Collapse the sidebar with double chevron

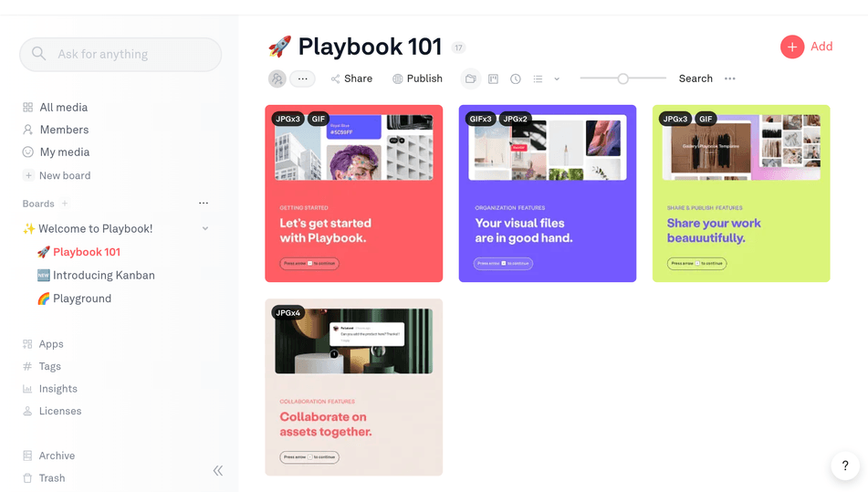(218, 470)
